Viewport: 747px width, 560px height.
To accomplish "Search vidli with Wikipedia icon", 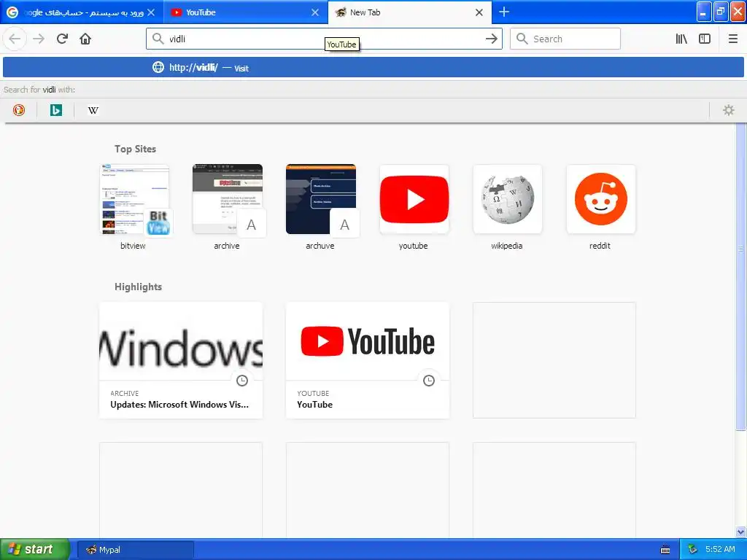I will 93,110.
